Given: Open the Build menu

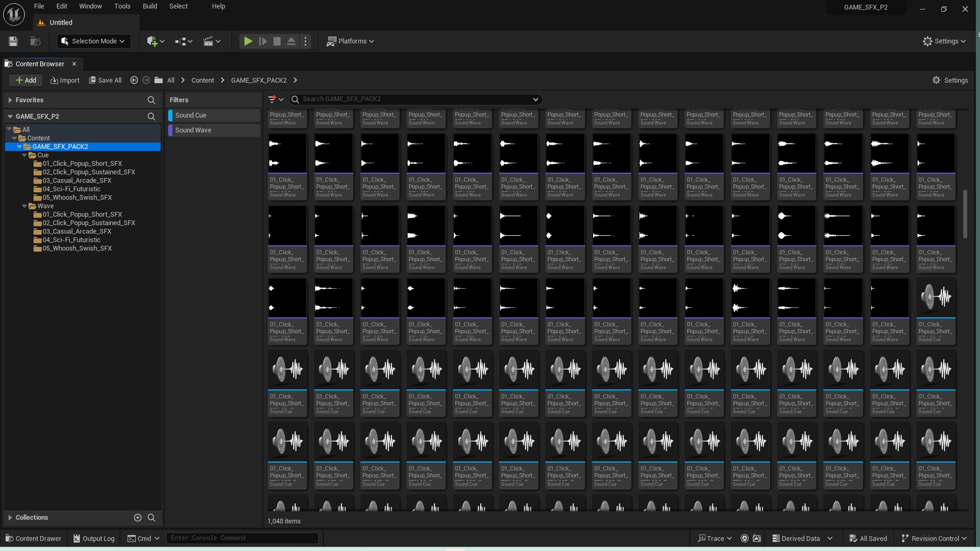Looking at the screenshot, I should pyautogui.click(x=150, y=6).
